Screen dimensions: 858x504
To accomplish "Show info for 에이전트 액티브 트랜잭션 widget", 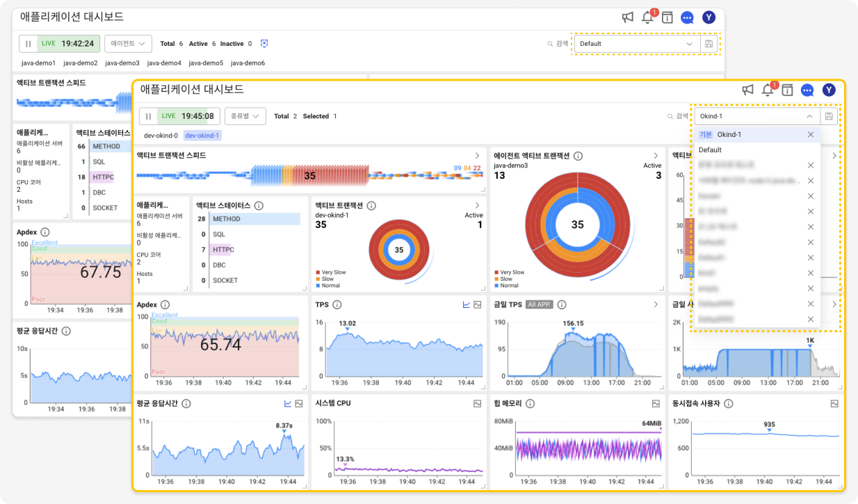I will pyautogui.click(x=578, y=156).
